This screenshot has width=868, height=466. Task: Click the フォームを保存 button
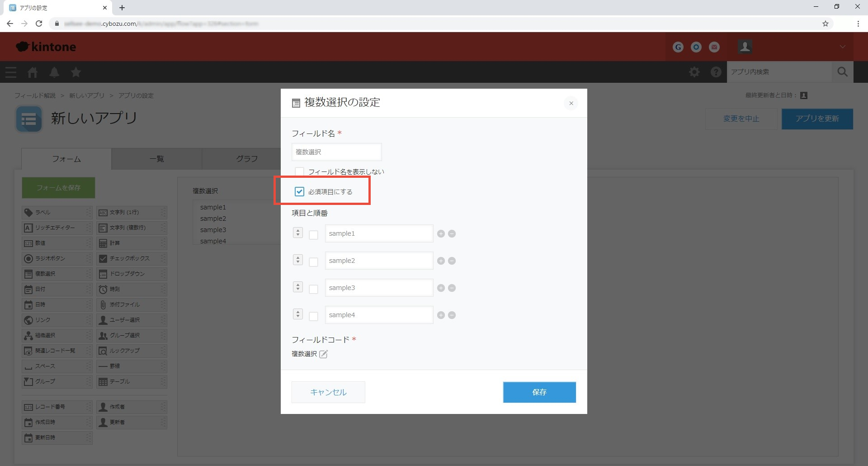58,188
